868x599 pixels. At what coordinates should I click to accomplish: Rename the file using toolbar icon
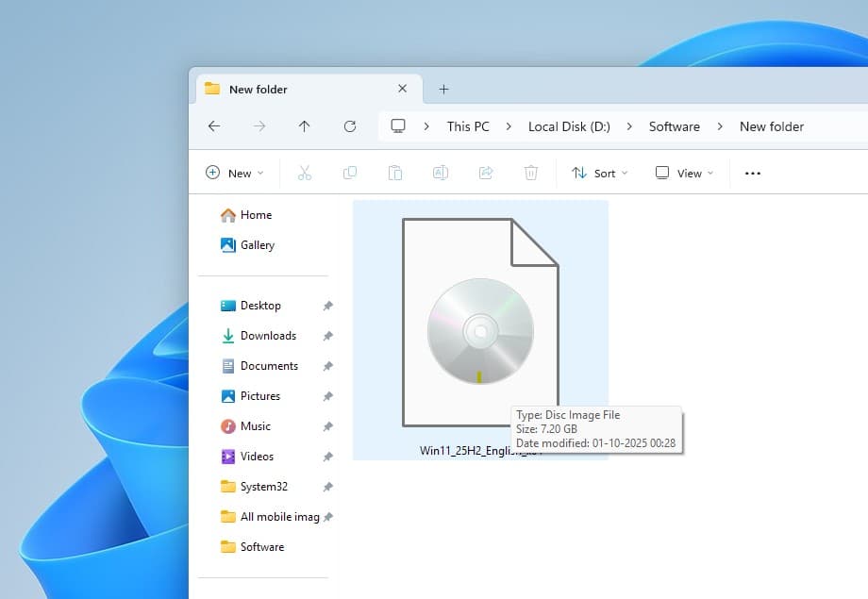440,173
